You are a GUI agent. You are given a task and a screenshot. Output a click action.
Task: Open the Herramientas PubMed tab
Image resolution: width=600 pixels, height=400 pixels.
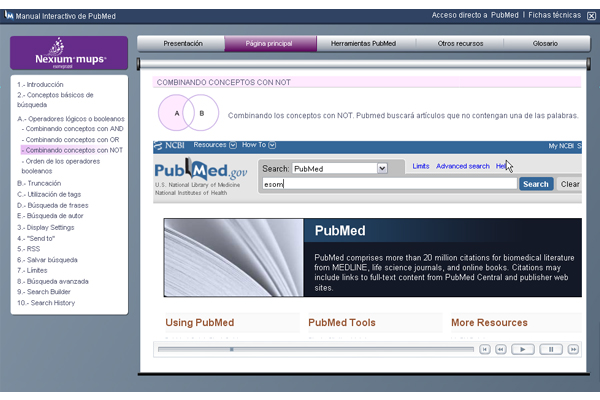[x=363, y=44]
